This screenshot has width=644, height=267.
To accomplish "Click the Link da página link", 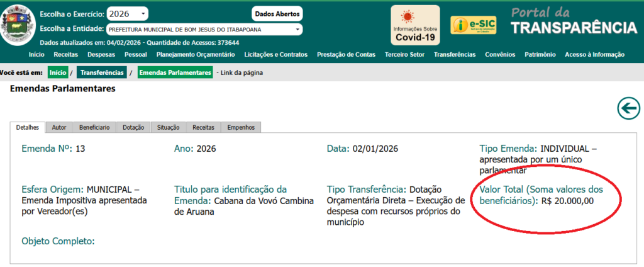I will click(x=241, y=72).
